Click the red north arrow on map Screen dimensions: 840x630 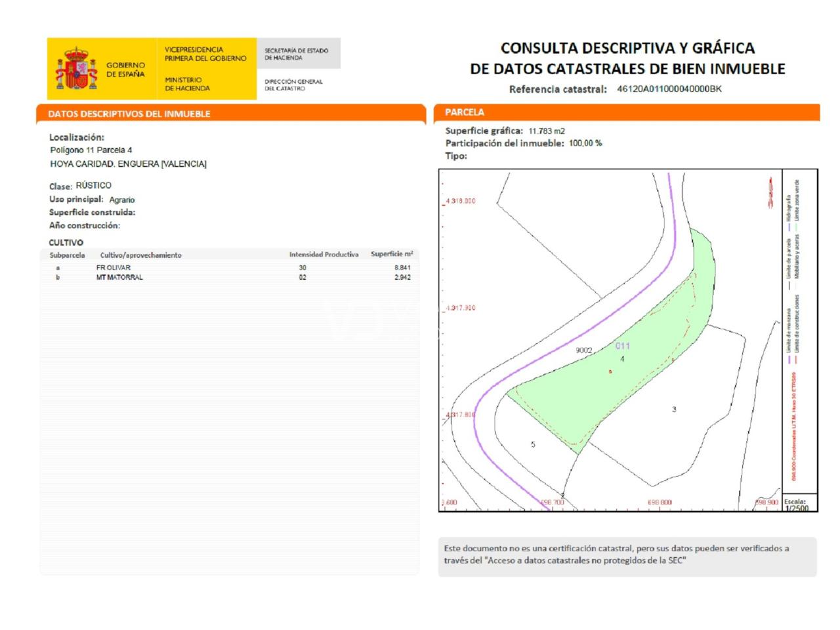tap(771, 192)
